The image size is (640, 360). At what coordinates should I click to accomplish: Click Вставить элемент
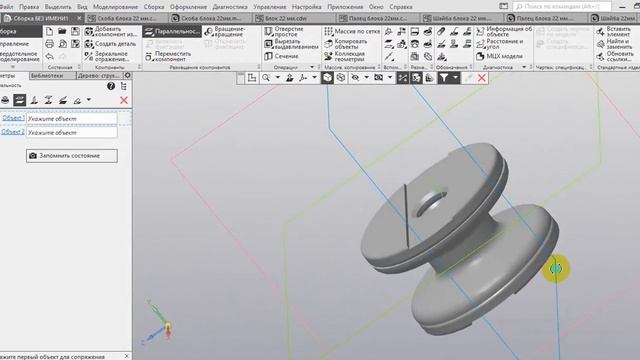pyautogui.click(x=613, y=31)
